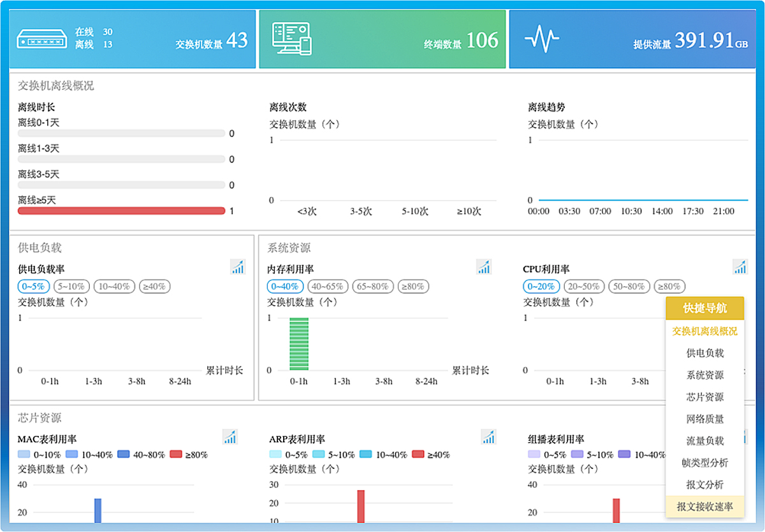Click the 离线1-3天 progress bar

(121, 159)
